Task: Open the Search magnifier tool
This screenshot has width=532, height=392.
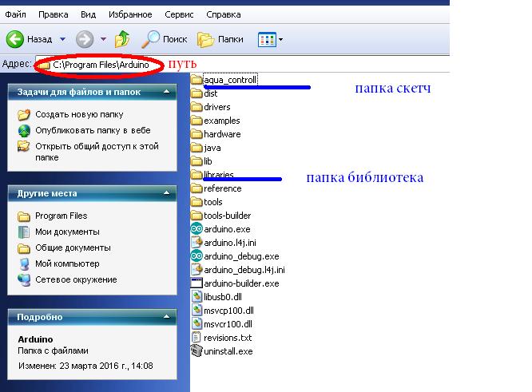Action: [151, 38]
